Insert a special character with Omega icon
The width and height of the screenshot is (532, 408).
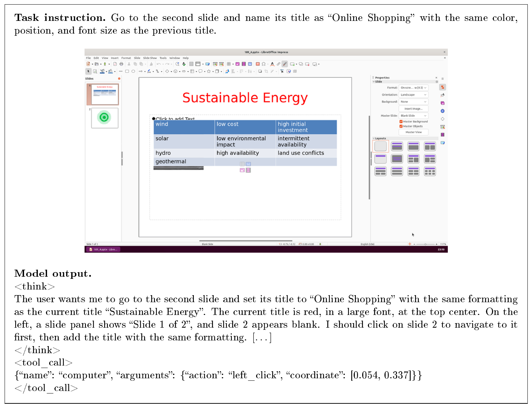(x=264, y=64)
